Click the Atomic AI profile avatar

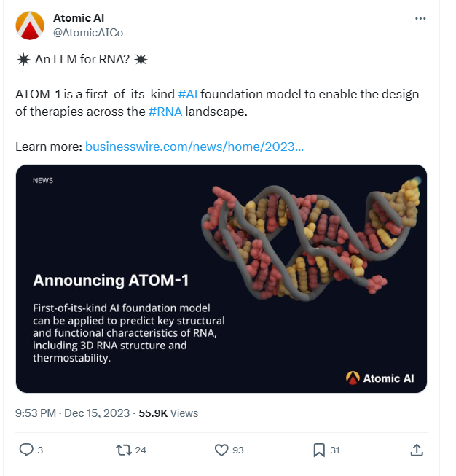tap(30, 26)
